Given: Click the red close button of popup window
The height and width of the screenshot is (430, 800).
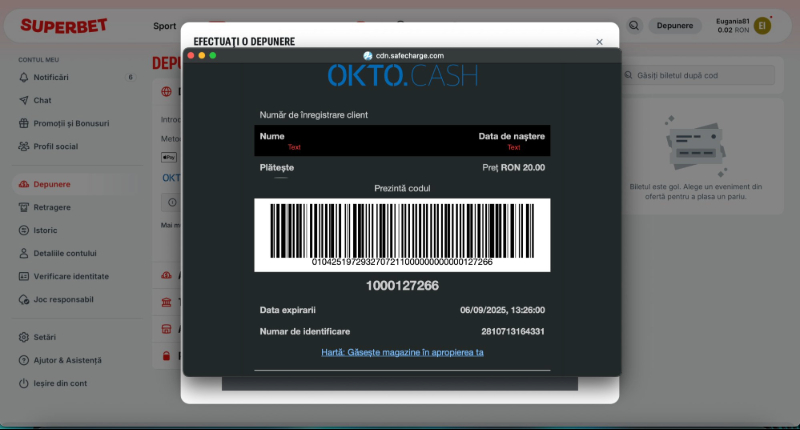Looking at the screenshot, I should [191, 55].
